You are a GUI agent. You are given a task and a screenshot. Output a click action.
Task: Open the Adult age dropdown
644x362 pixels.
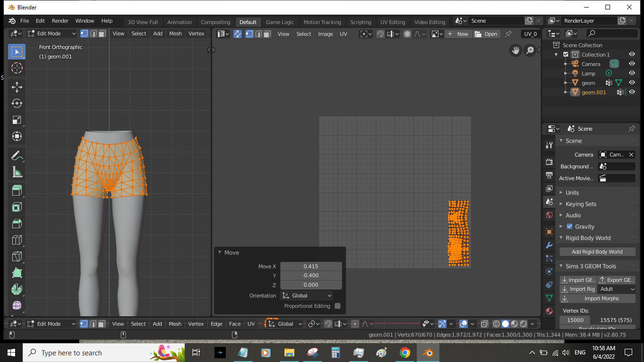(616, 289)
